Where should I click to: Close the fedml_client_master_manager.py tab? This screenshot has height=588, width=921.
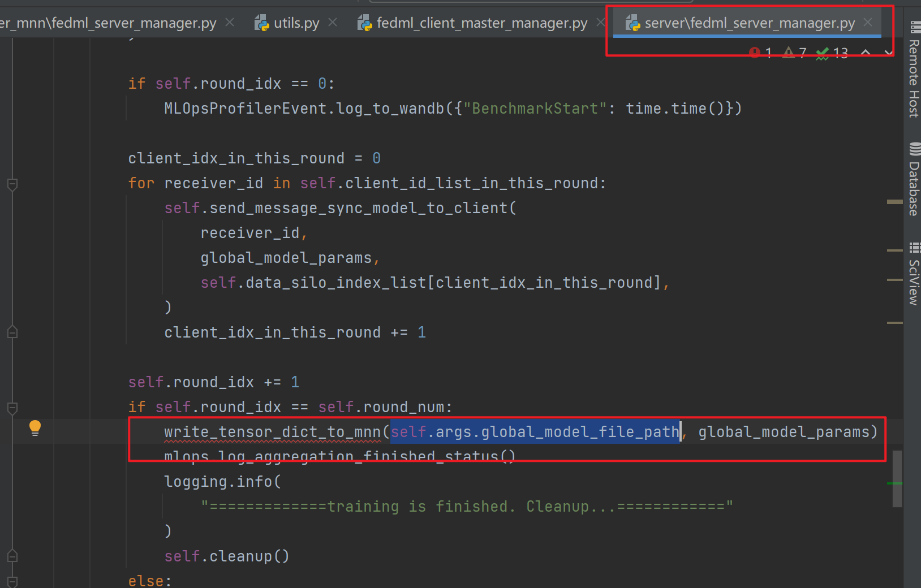tap(601, 23)
